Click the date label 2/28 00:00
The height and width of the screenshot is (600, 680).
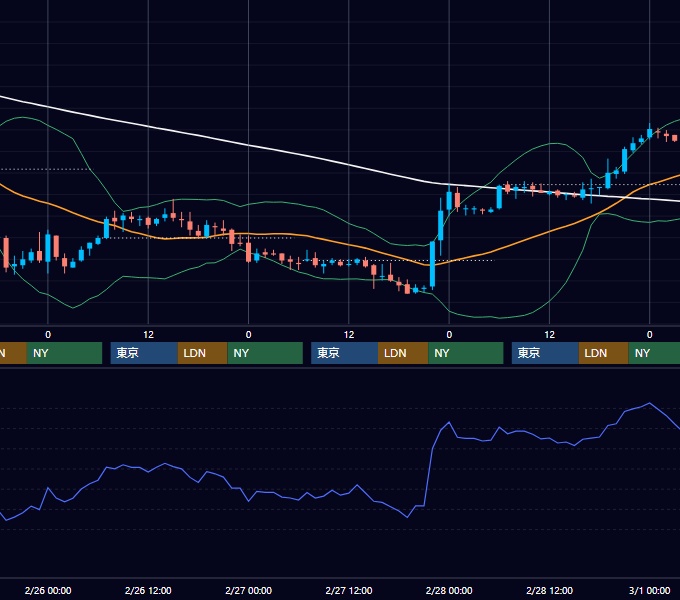(449, 590)
